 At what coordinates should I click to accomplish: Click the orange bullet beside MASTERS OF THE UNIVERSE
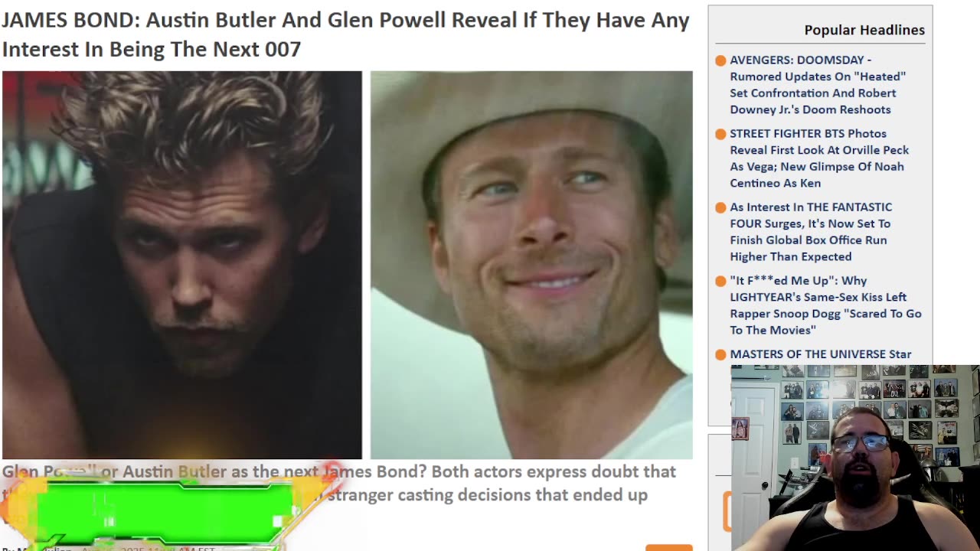tap(720, 354)
